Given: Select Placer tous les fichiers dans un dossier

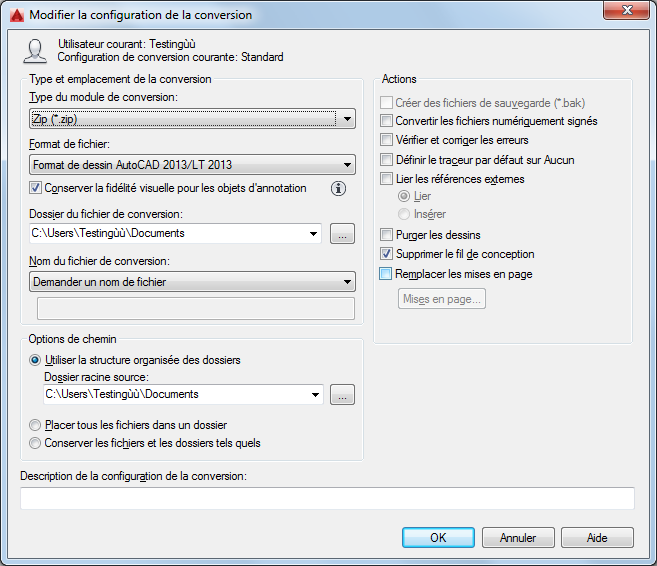Looking at the screenshot, I should tap(35, 425).
